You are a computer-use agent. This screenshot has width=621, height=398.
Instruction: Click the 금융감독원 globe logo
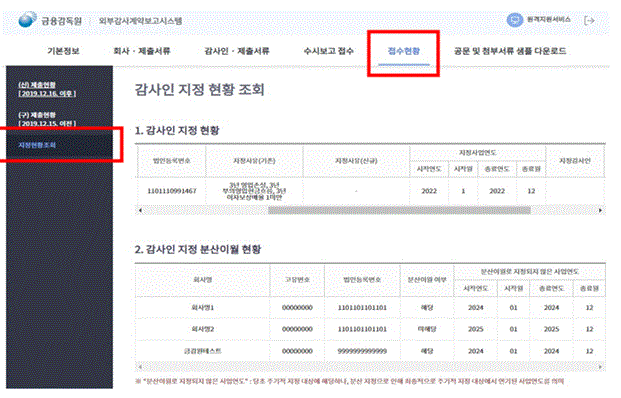pyautogui.click(x=27, y=19)
